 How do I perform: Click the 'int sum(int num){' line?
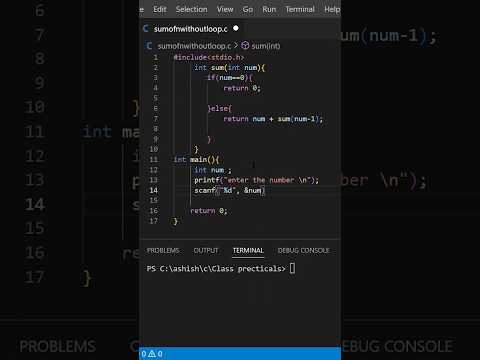(x=230, y=68)
